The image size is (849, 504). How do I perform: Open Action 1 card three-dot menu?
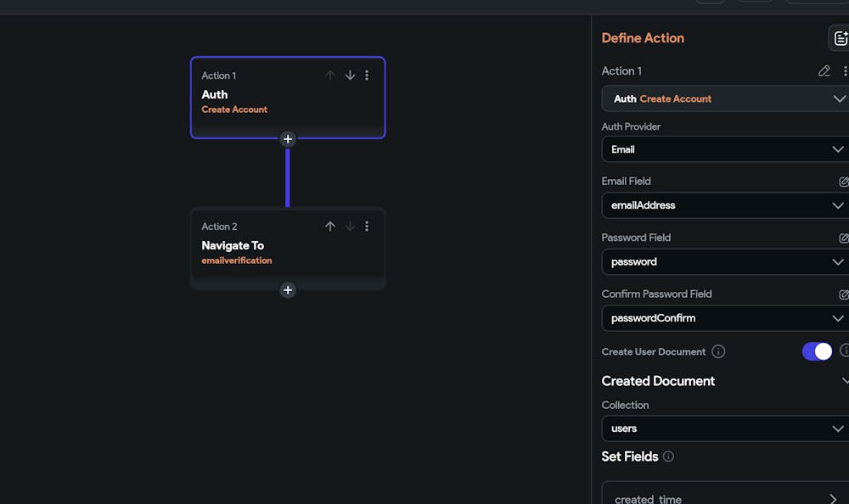click(367, 76)
